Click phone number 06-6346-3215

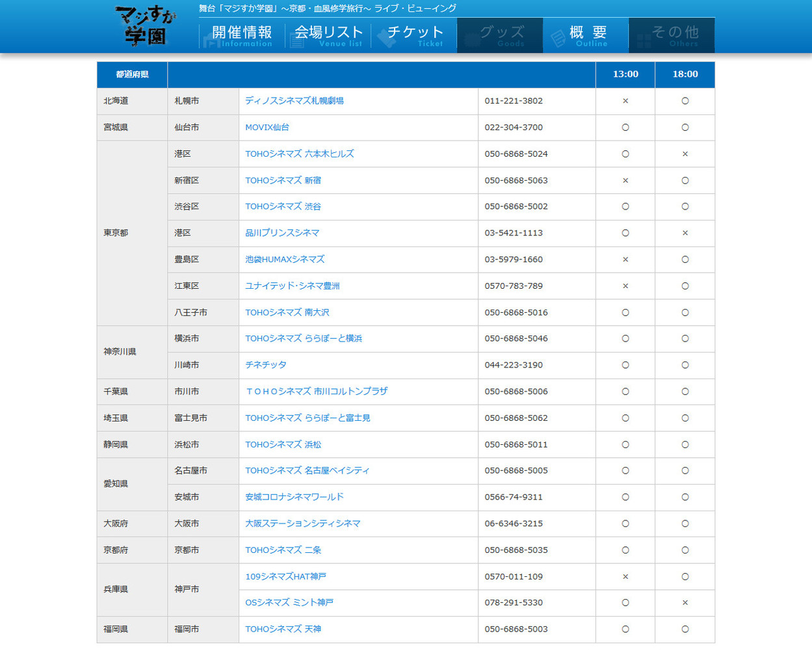pyautogui.click(x=514, y=523)
